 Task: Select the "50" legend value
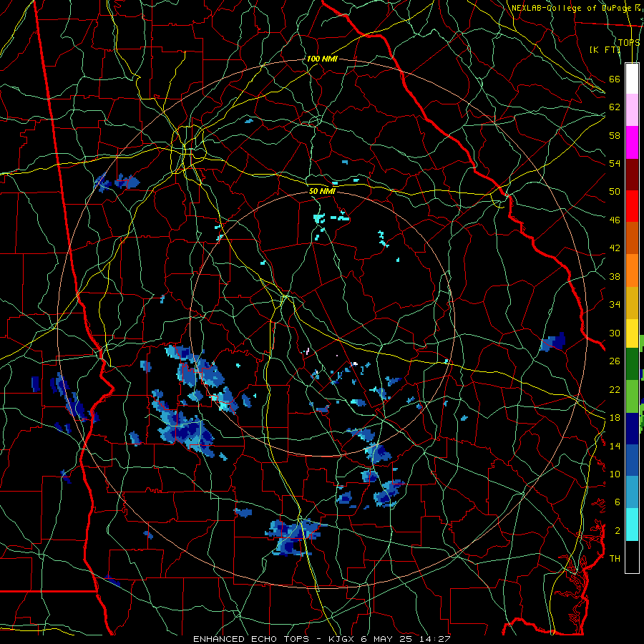tap(615, 191)
